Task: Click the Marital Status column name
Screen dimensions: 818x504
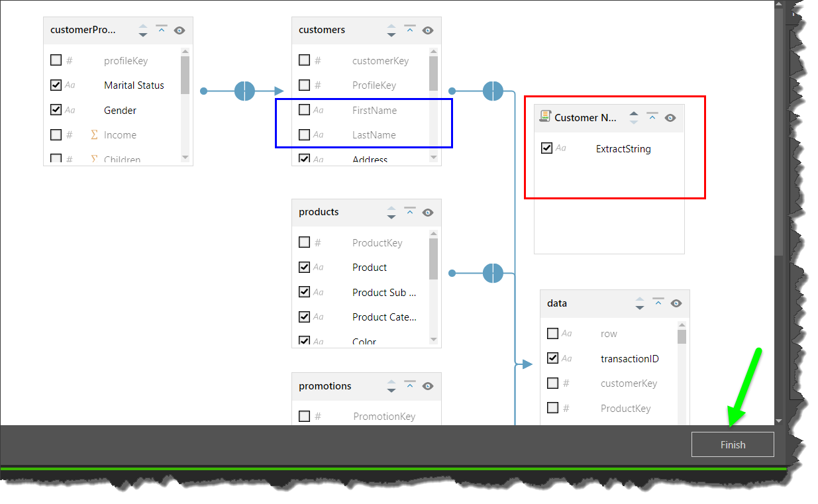Action: (134, 85)
